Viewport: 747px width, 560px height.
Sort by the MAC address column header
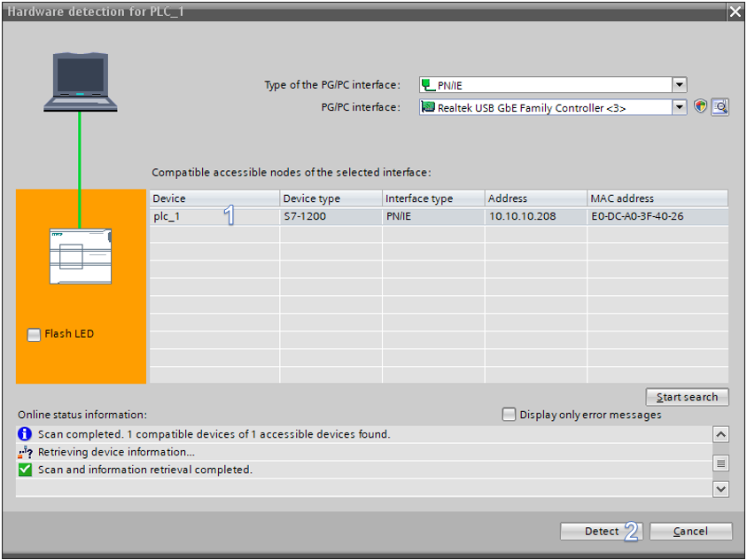[x=658, y=198]
